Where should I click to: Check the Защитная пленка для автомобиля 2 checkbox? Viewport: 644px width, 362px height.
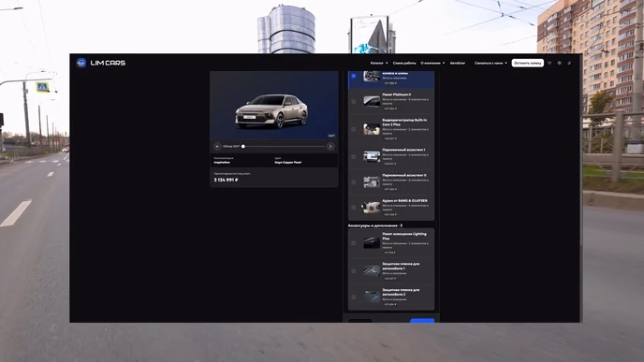point(354,297)
